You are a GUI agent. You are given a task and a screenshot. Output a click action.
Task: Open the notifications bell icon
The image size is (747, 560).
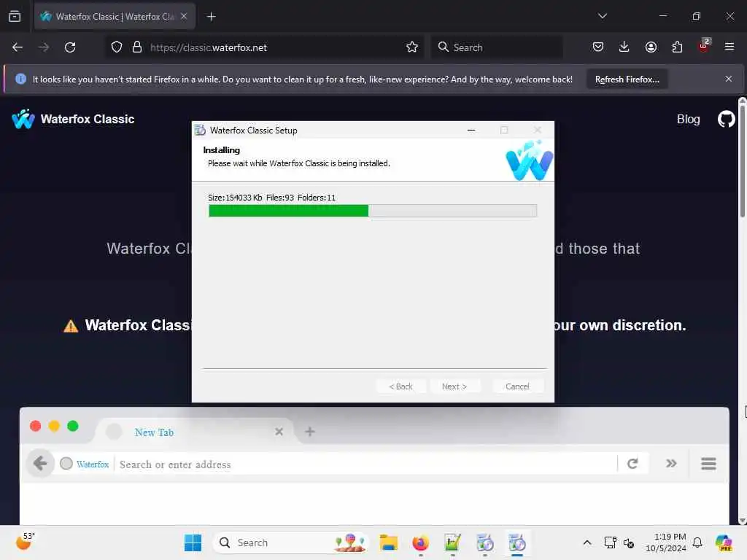(697, 542)
